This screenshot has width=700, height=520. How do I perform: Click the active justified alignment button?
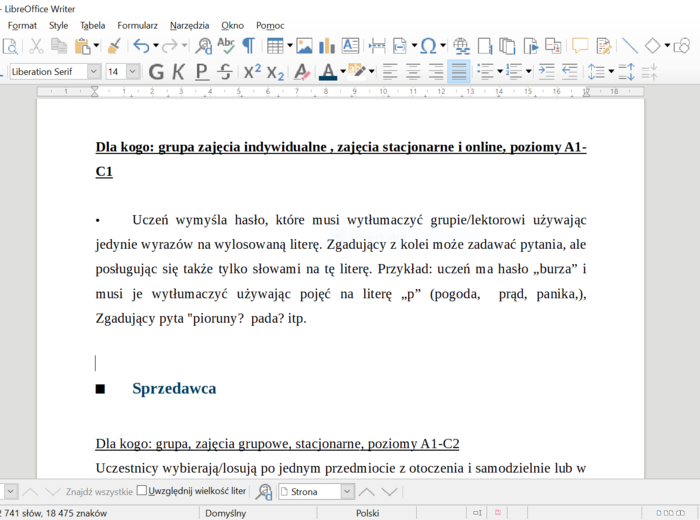(459, 72)
